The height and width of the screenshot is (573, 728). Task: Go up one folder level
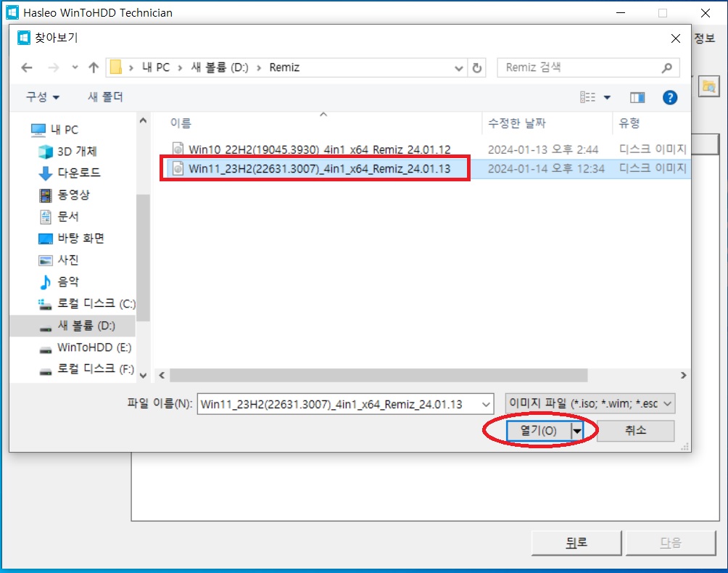(94, 67)
